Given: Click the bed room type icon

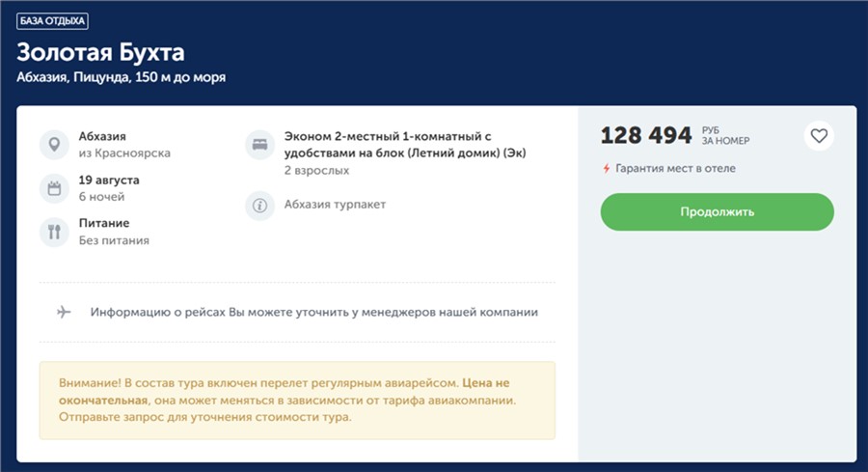Looking at the screenshot, I should point(259,145).
